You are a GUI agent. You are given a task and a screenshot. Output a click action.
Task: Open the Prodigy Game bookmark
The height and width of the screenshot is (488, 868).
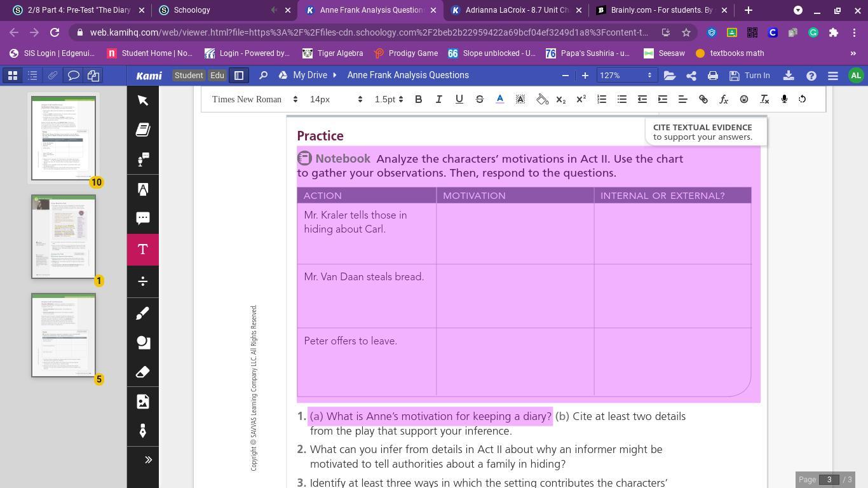click(406, 53)
